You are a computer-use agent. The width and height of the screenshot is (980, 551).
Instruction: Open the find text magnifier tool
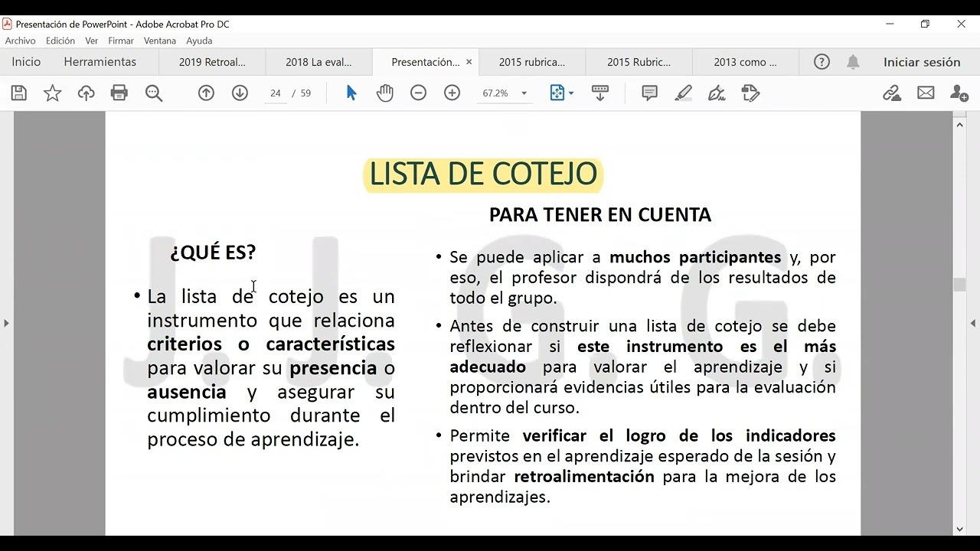click(154, 93)
